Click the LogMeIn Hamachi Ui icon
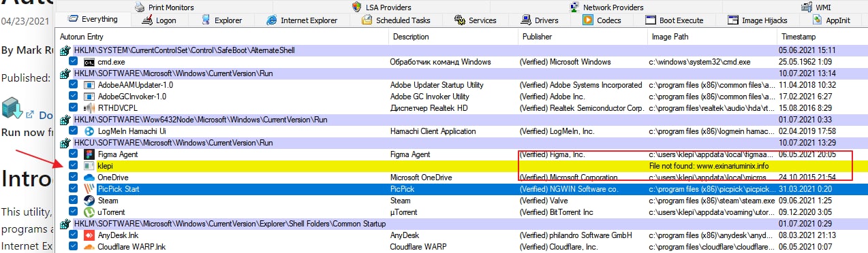This screenshot has width=868, height=253. (89, 131)
